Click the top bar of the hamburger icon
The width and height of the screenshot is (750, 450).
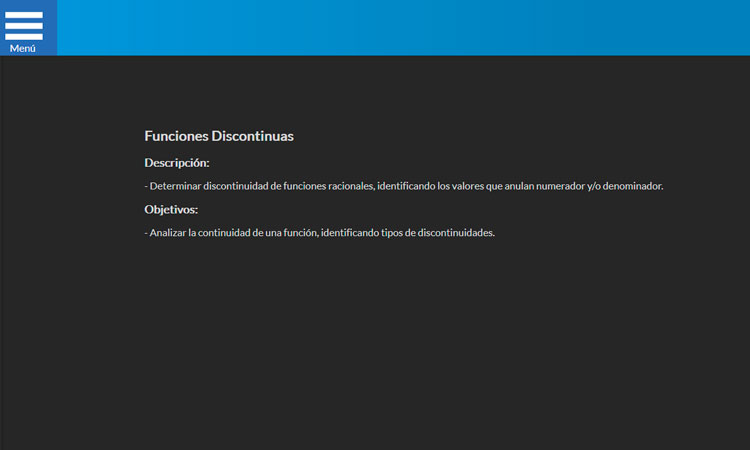[x=24, y=15]
